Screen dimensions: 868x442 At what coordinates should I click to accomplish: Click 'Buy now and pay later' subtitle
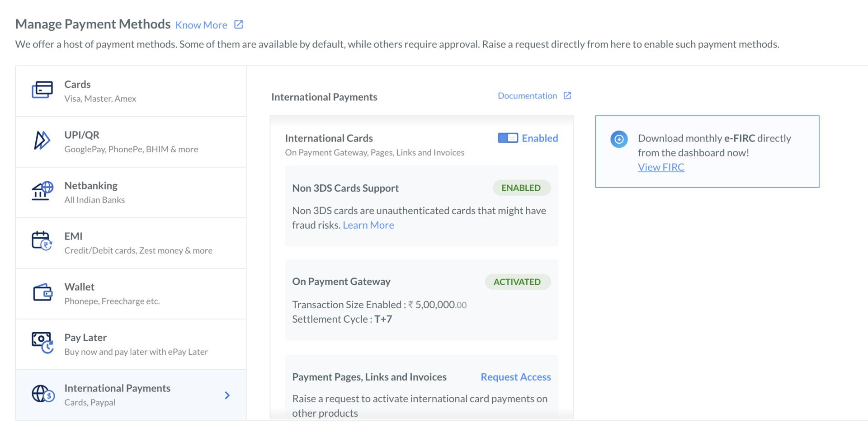[x=136, y=352]
